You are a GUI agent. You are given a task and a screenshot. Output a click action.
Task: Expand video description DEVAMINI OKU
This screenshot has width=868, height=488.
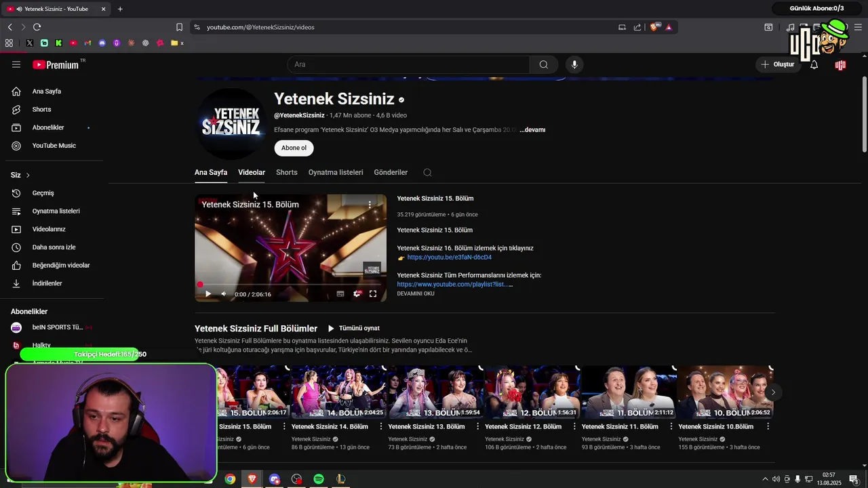(x=416, y=293)
